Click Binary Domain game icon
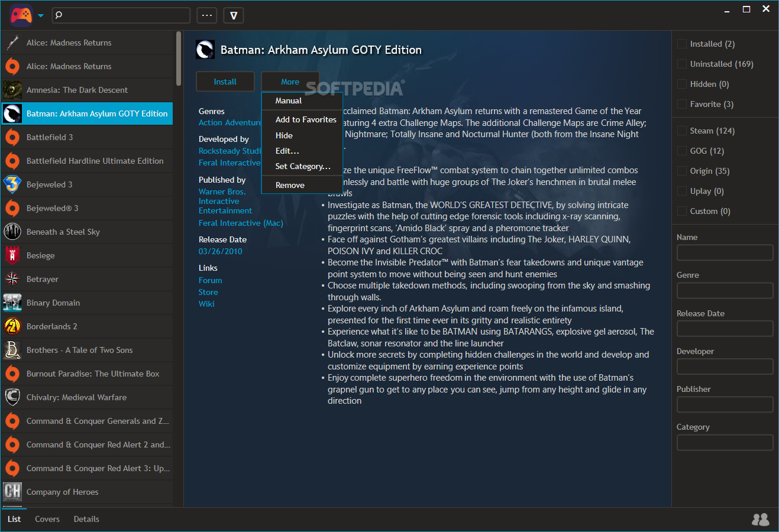779x532 pixels. [12, 303]
